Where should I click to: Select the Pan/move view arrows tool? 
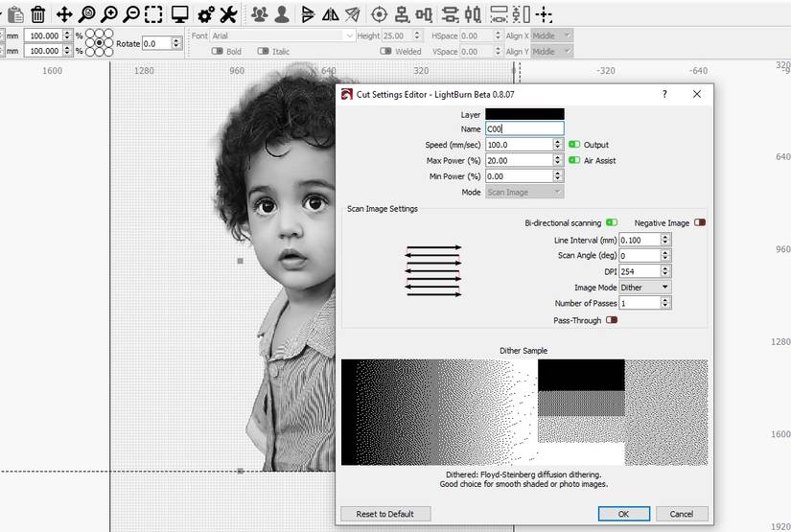pyautogui.click(x=64, y=14)
